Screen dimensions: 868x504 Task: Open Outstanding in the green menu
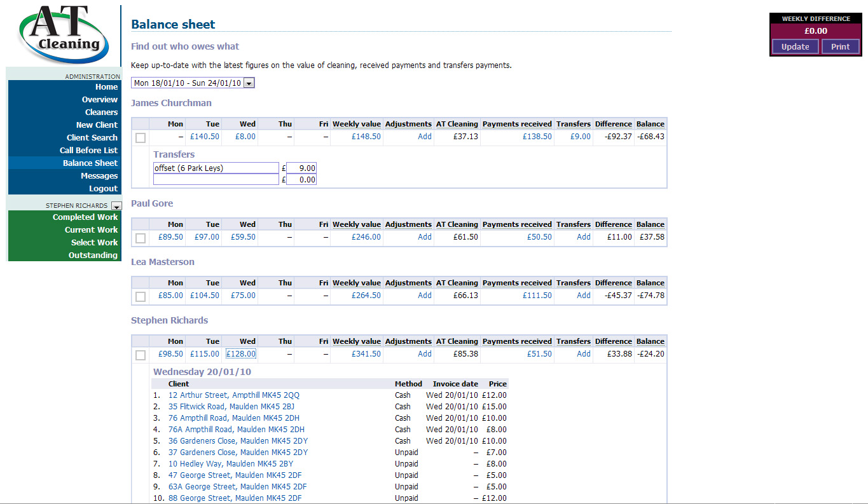(x=93, y=255)
